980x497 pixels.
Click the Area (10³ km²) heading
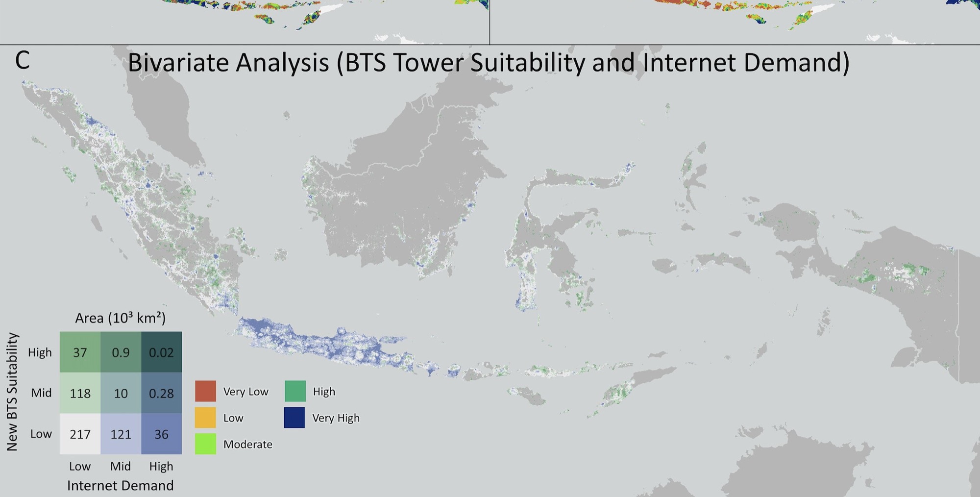(x=121, y=318)
